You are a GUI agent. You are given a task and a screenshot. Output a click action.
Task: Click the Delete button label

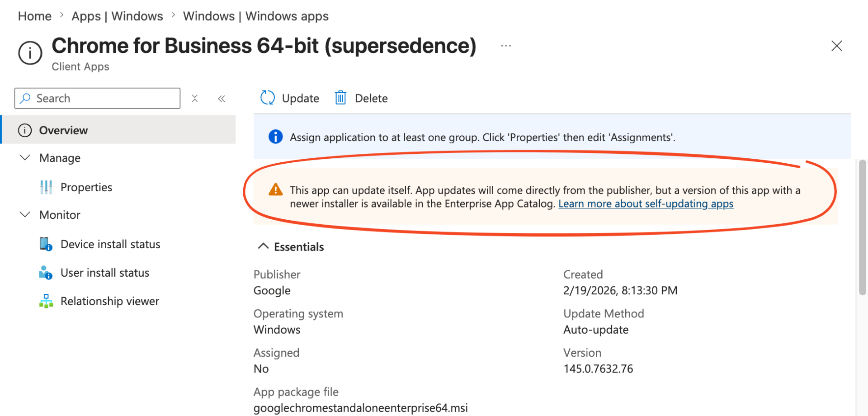pyautogui.click(x=371, y=98)
